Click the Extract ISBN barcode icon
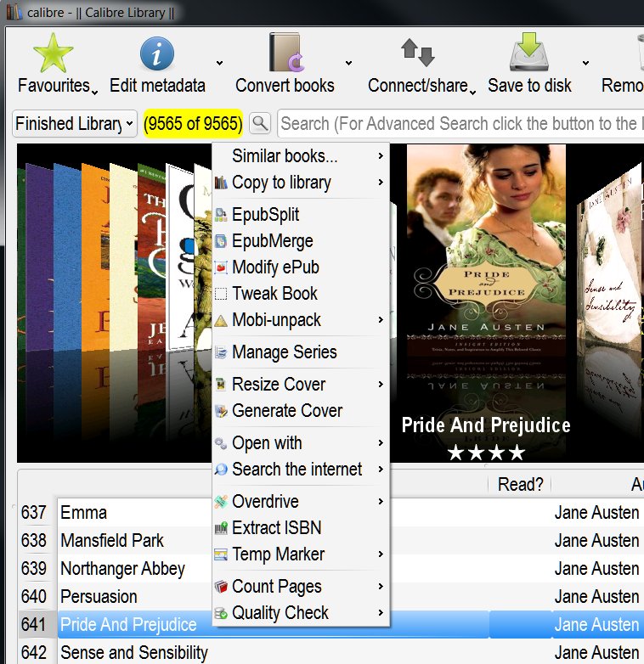 coord(221,527)
